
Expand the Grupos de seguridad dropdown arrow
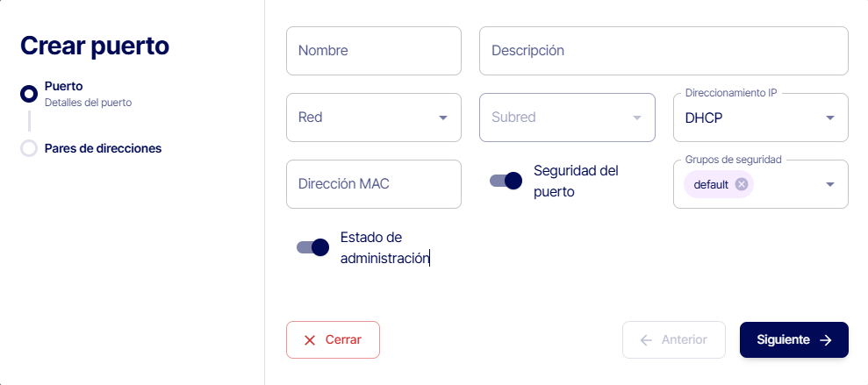pos(829,184)
